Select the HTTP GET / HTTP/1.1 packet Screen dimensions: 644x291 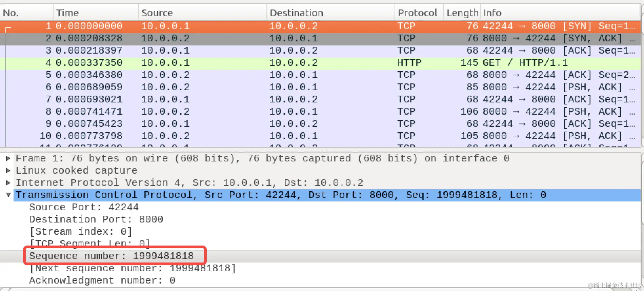[x=320, y=63]
